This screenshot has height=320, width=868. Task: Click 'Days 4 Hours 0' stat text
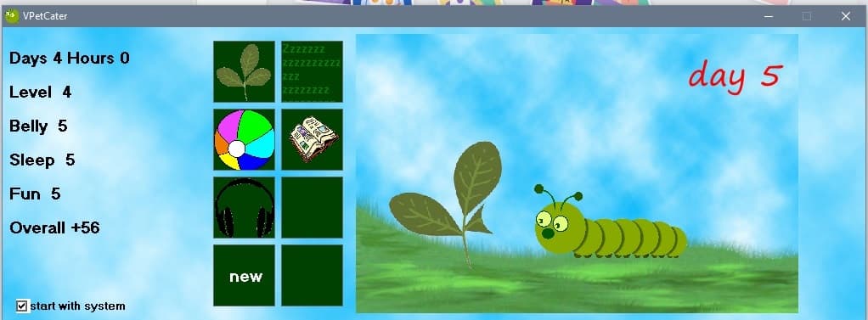[x=69, y=58]
